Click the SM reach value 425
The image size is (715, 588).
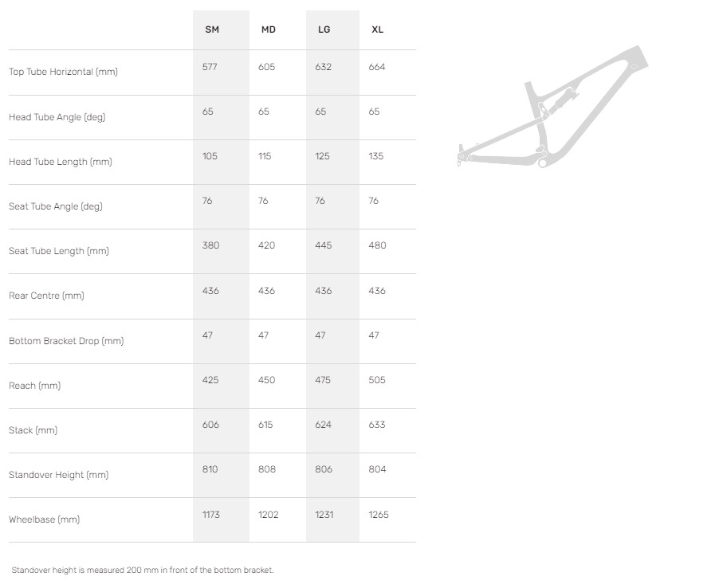coord(210,380)
